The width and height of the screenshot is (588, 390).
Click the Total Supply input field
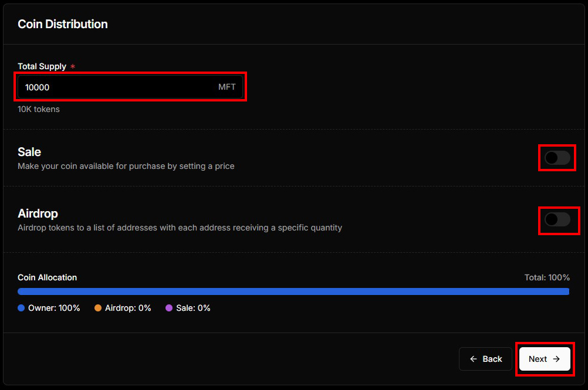(x=117, y=87)
